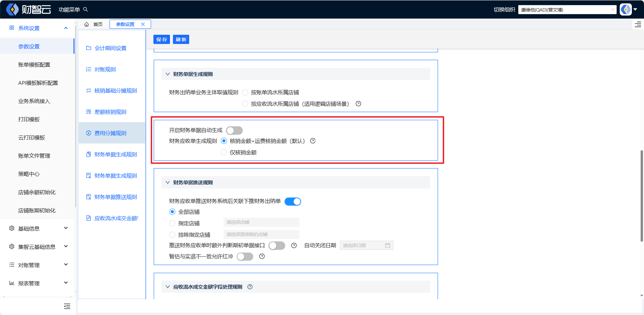This screenshot has height=315, width=644.
Task: Click help icon beside 核销金额+运费核销金额 option
Action: pyautogui.click(x=313, y=141)
